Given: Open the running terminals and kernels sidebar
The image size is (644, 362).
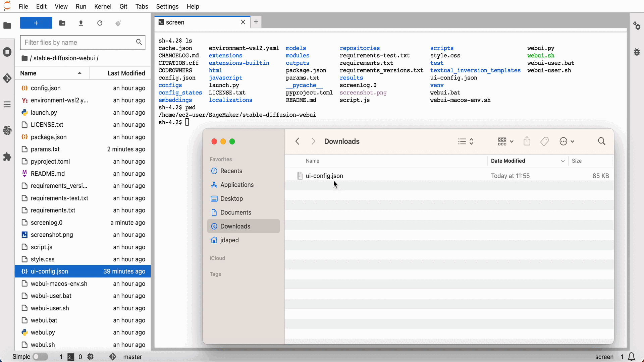Looking at the screenshot, I should click(x=7, y=52).
